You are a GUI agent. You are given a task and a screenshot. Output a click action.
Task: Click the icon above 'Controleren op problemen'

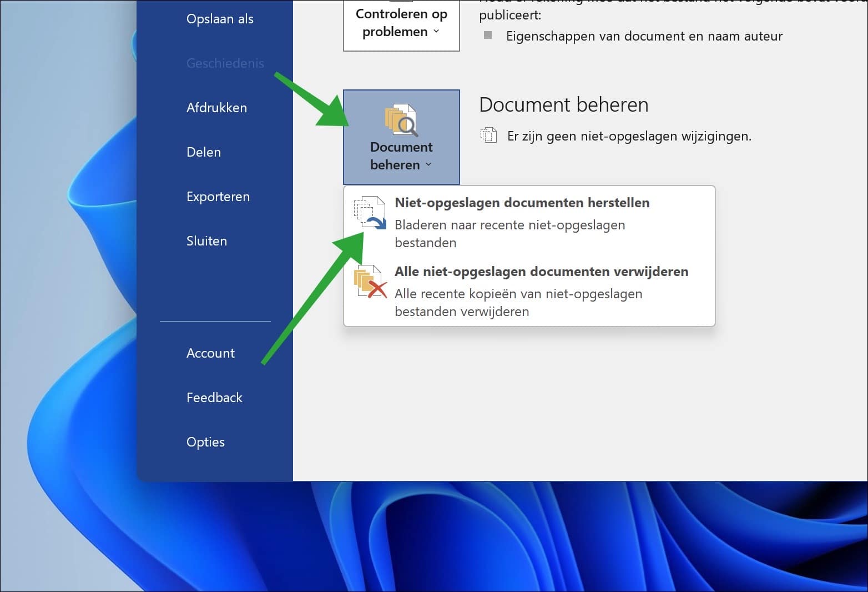coord(401,3)
